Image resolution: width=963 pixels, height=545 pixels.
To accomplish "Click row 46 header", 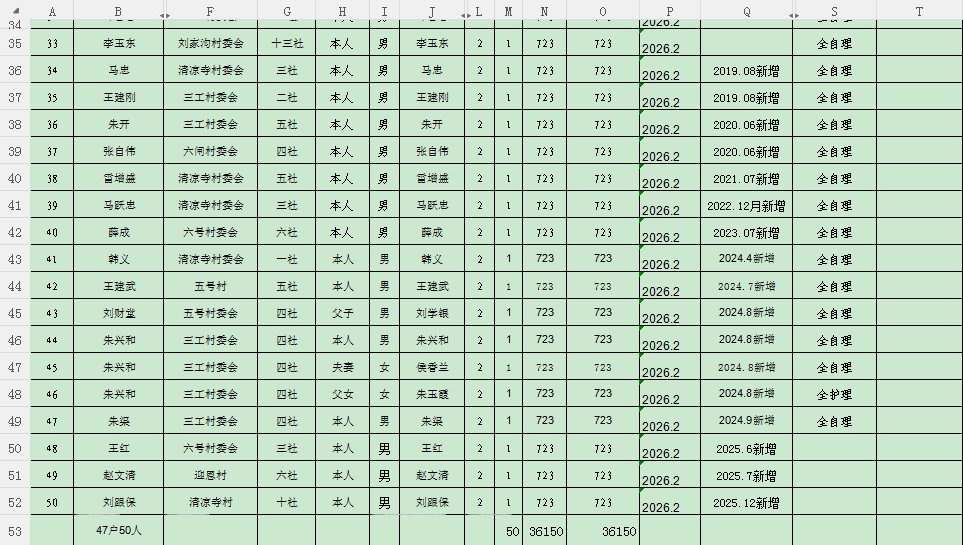I will (14, 340).
